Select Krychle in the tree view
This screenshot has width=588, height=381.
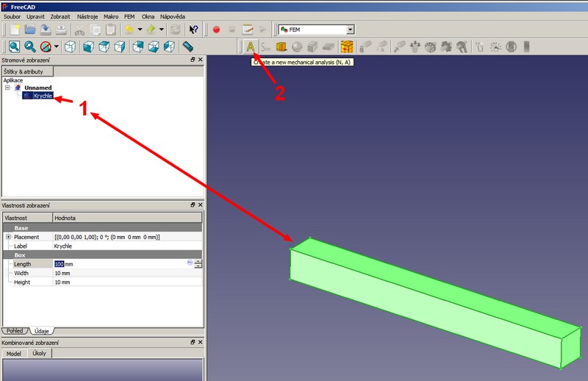point(43,96)
